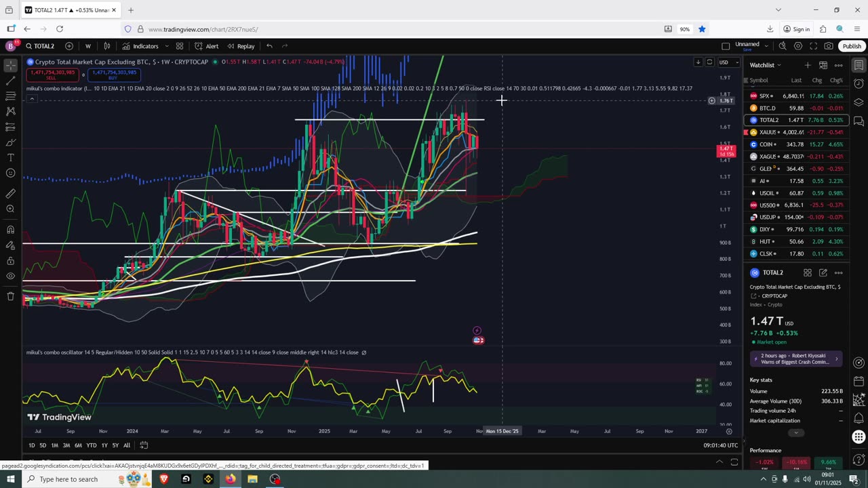This screenshot has height=488, width=868.
Task: Select the YTD time range
Action: pos(92,445)
